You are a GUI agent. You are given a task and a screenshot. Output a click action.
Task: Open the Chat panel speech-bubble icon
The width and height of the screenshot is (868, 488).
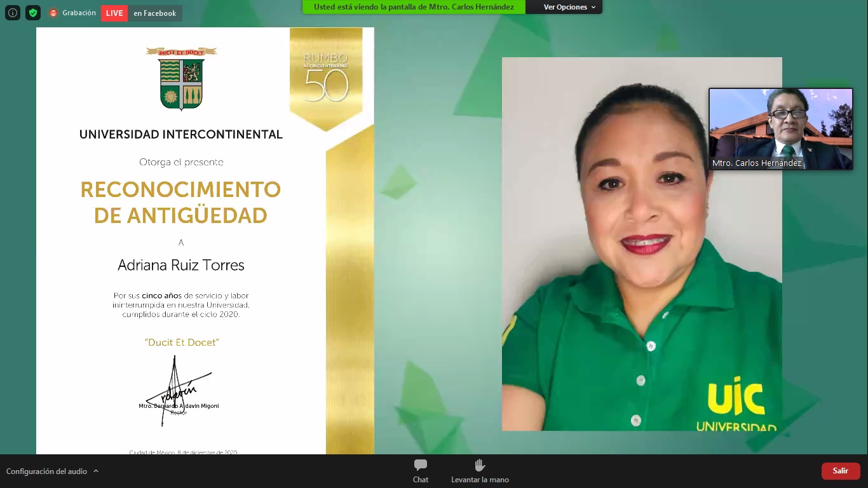click(x=421, y=465)
